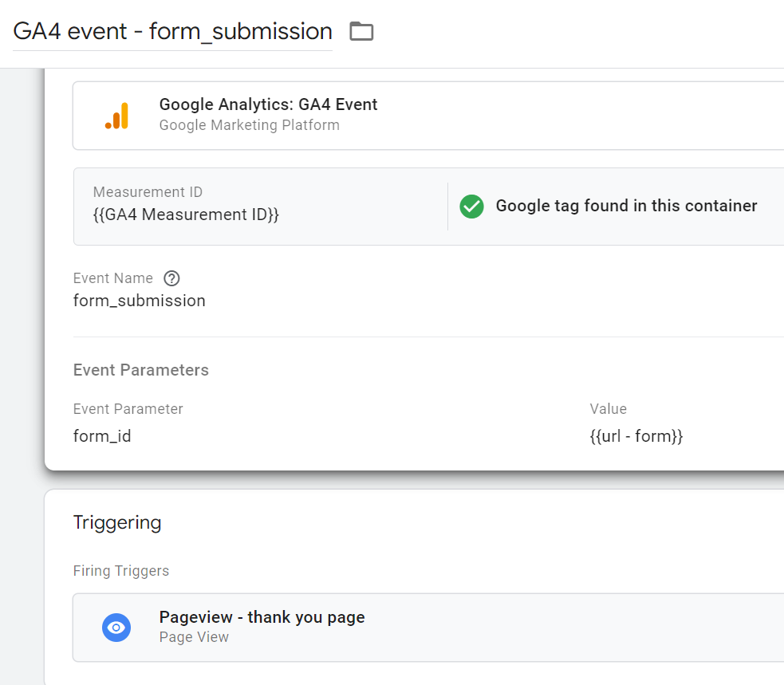Open the Event Name help question mark
Screen dimensions: 784x685
[171, 278]
